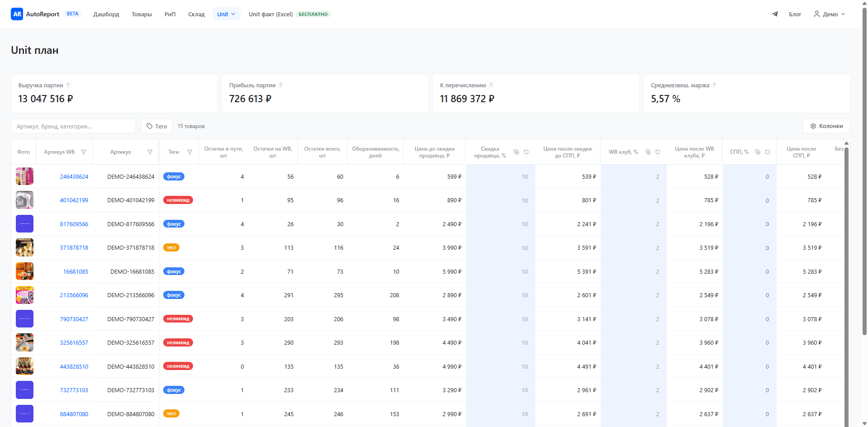Click reset icon in СПП, % column
The width and height of the screenshot is (868, 427).
(768, 152)
